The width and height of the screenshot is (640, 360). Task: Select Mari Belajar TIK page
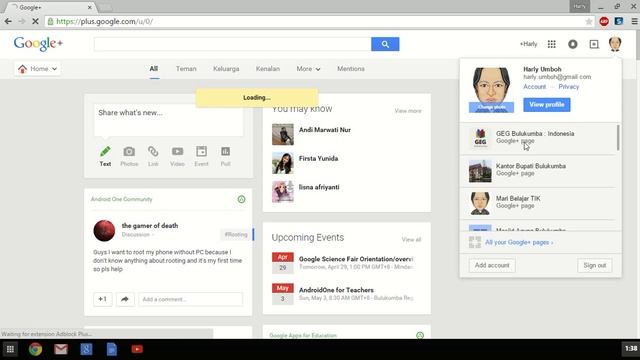pos(538,203)
